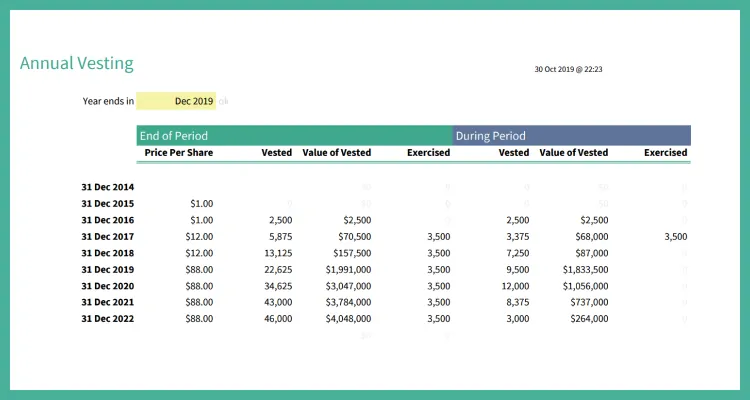Select the '31 Dec 2018' row label

tap(108, 253)
